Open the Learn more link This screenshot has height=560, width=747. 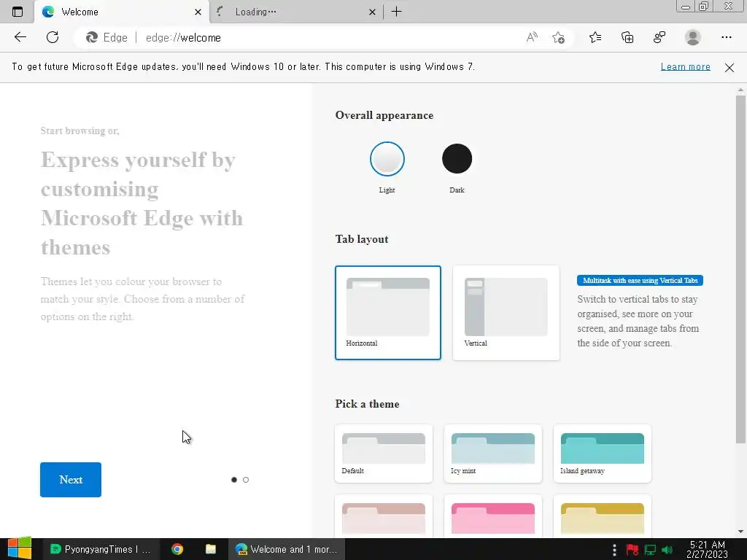pos(685,66)
